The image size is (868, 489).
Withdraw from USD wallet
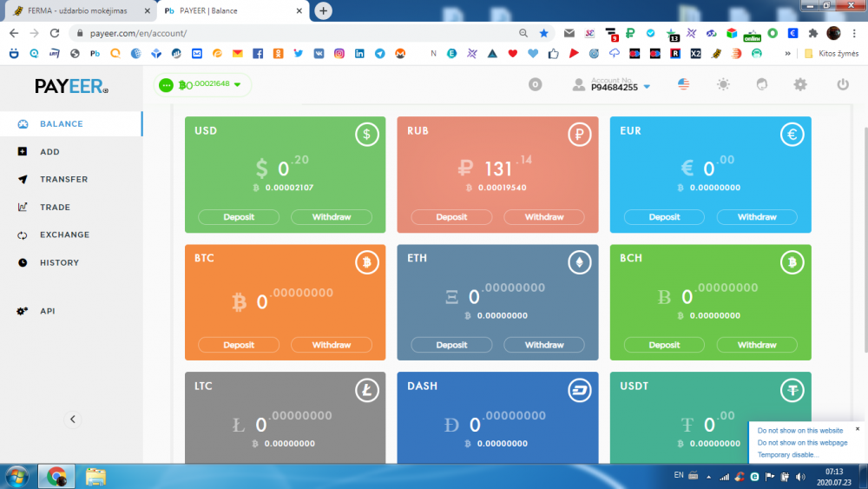pyautogui.click(x=332, y=217)
